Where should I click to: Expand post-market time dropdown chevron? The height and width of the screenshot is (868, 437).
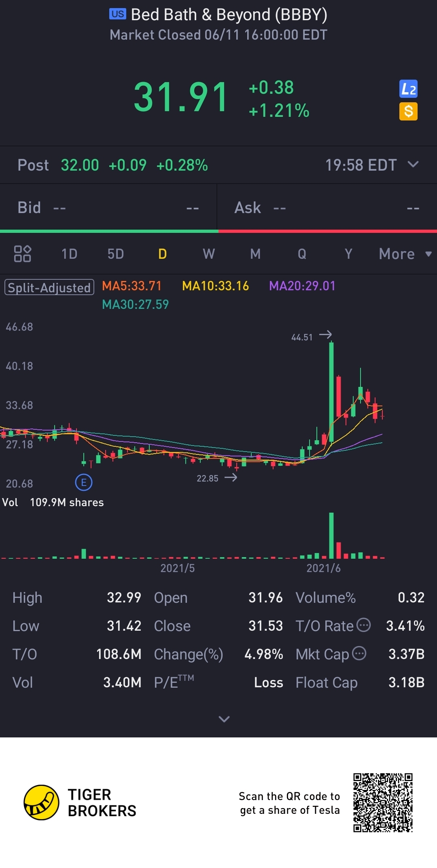coord(413,164)
